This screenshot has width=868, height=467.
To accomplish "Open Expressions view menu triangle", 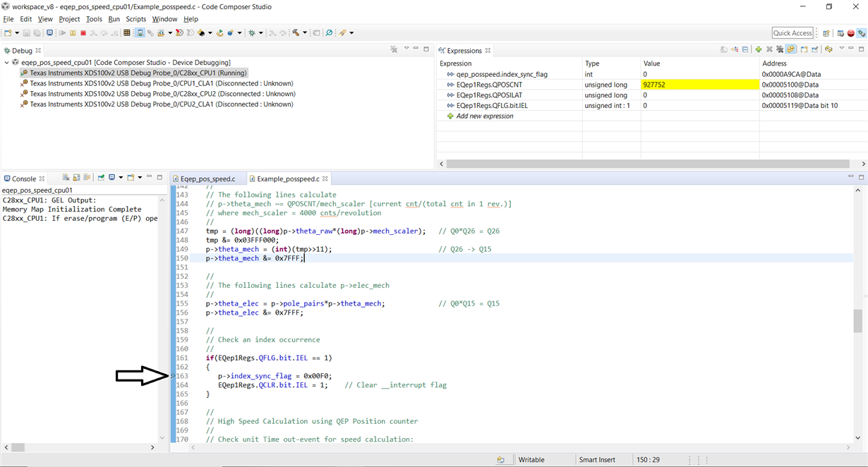I will coord(842,49).
